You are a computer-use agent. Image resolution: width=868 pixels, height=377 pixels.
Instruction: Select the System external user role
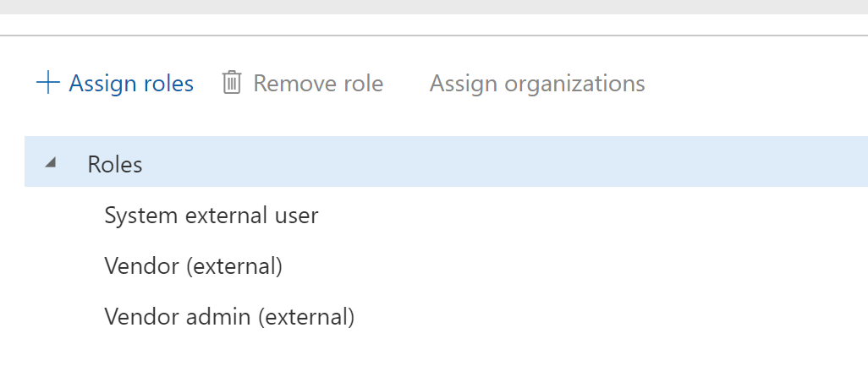(x=212, y=216)
